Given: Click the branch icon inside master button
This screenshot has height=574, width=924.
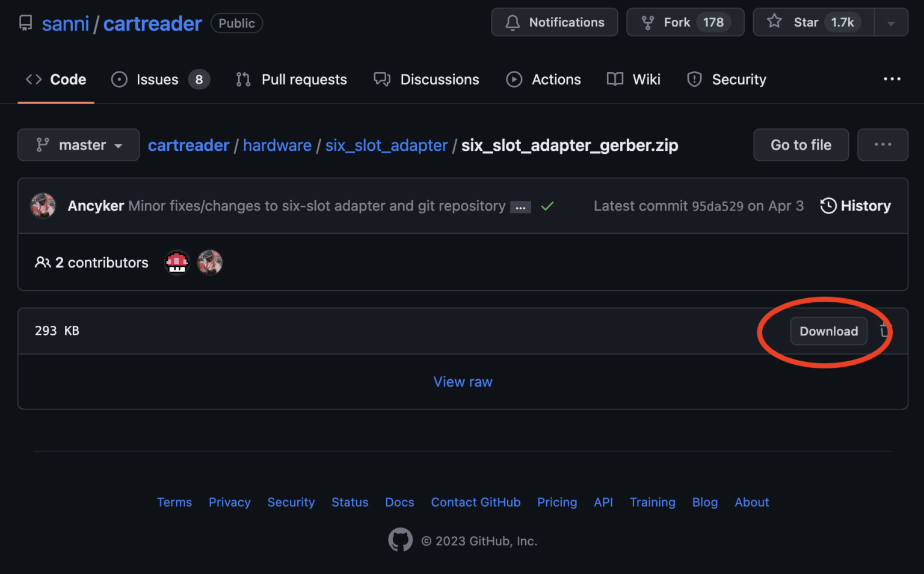Looking at the screenshot, I should 42,145.
